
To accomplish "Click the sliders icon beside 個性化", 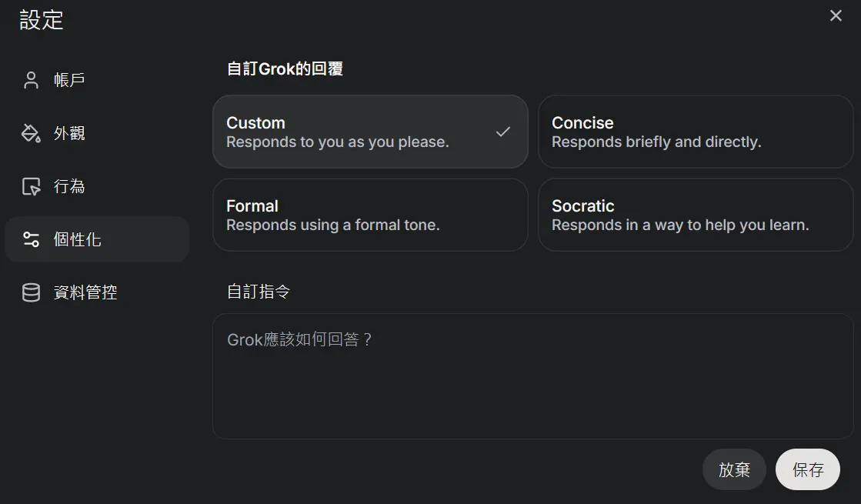I will (32, 239).
